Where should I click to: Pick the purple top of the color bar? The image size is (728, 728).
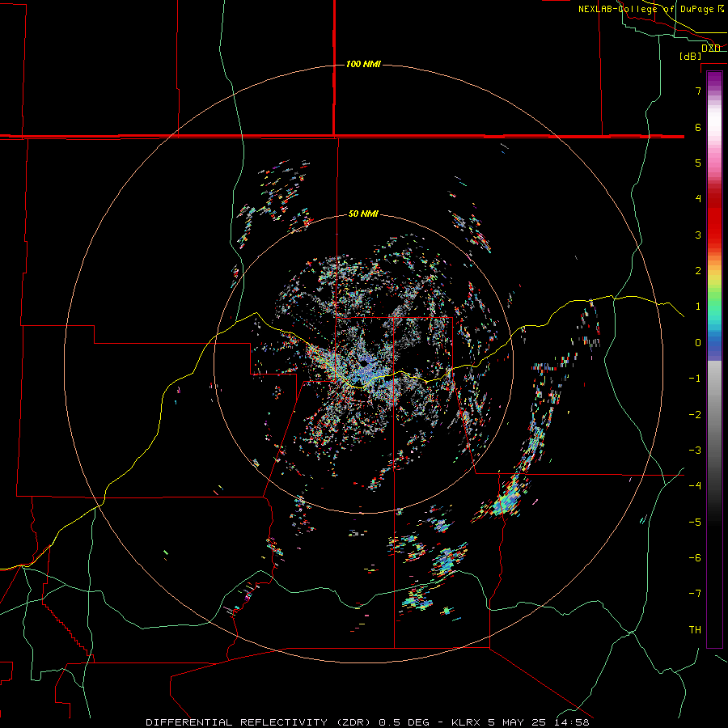coord(714,79)
